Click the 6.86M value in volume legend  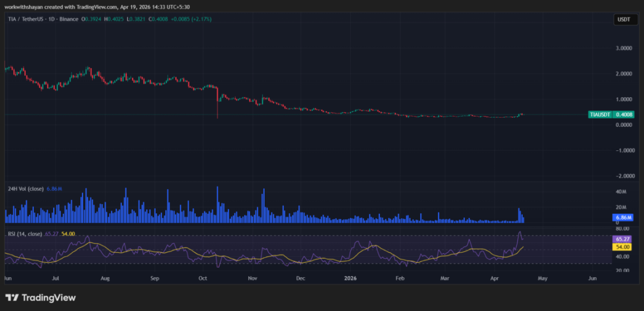click(54, 189)
